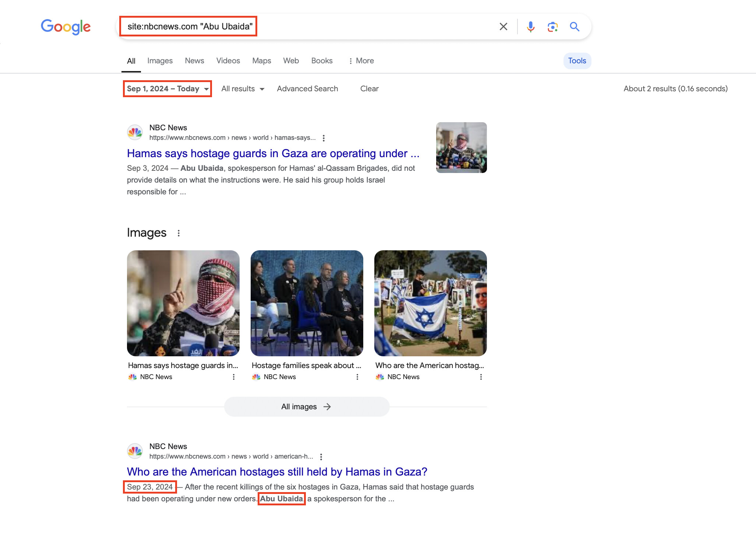This screenshot has width=756, height=544.
Task: Clear the search box with X icon
Action: 503,27
